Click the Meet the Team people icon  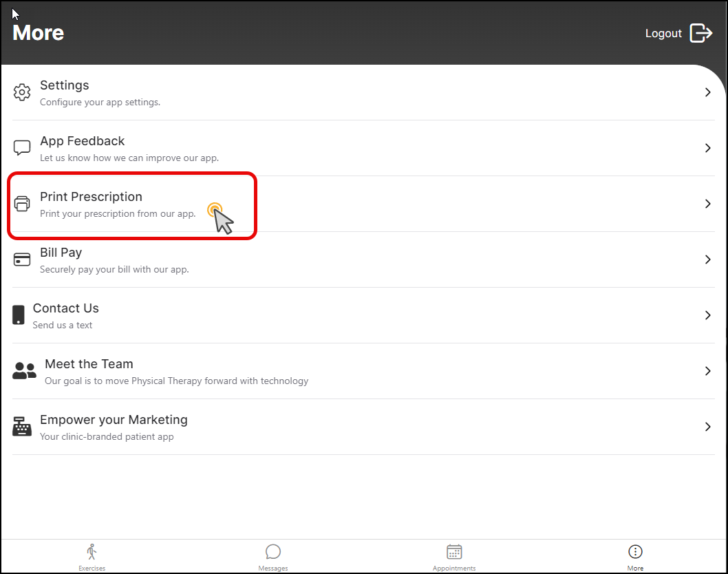pyautogui.click(x=25, y=371)
